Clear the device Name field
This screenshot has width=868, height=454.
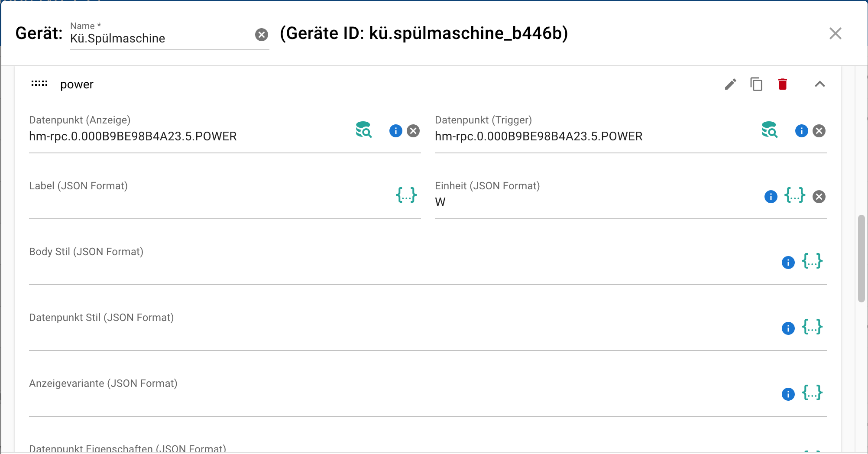(x=262, y=35)
